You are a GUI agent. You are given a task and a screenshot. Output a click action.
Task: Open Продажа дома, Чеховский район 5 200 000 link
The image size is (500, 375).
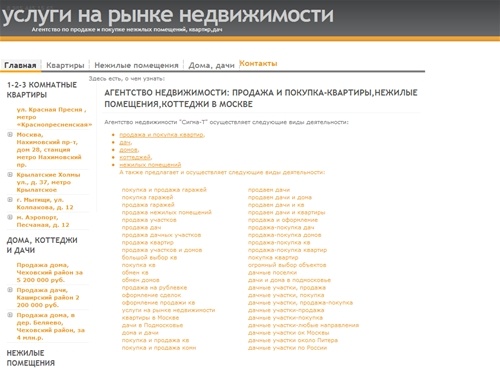(x=49, y=272)
